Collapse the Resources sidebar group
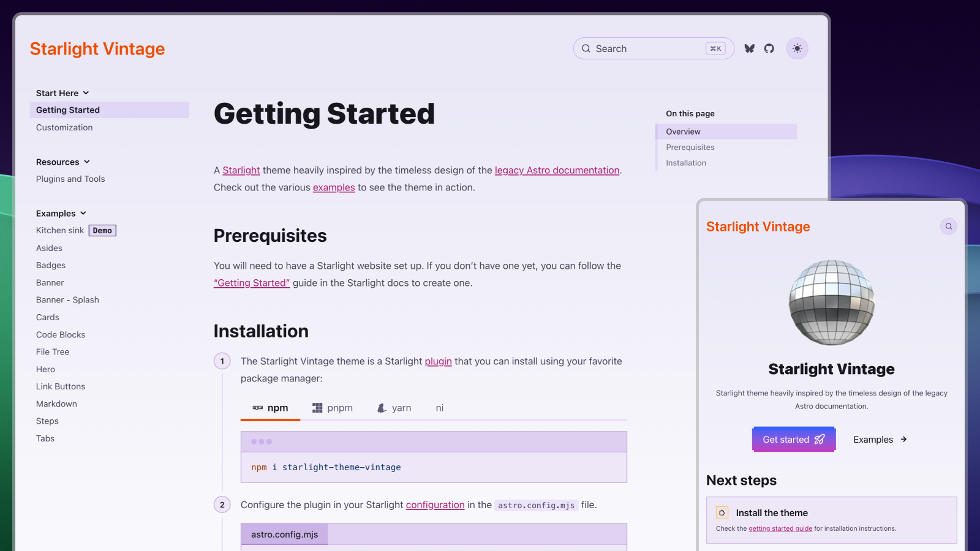Screen dimensions: 980x551 click(63, 162)
